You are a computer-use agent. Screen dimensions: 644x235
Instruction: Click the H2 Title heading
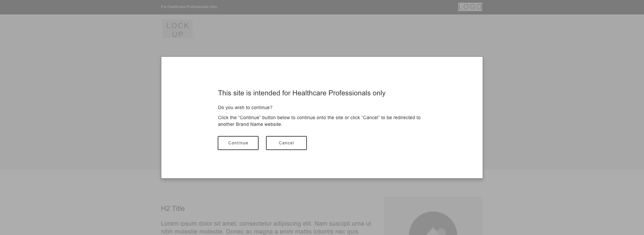point(173,208)
